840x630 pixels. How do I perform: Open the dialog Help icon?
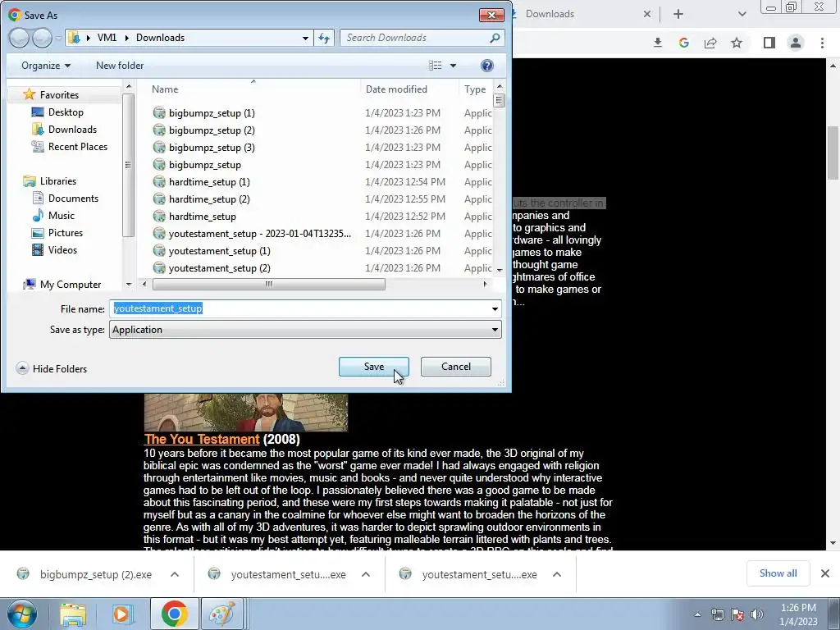(487, 66)
